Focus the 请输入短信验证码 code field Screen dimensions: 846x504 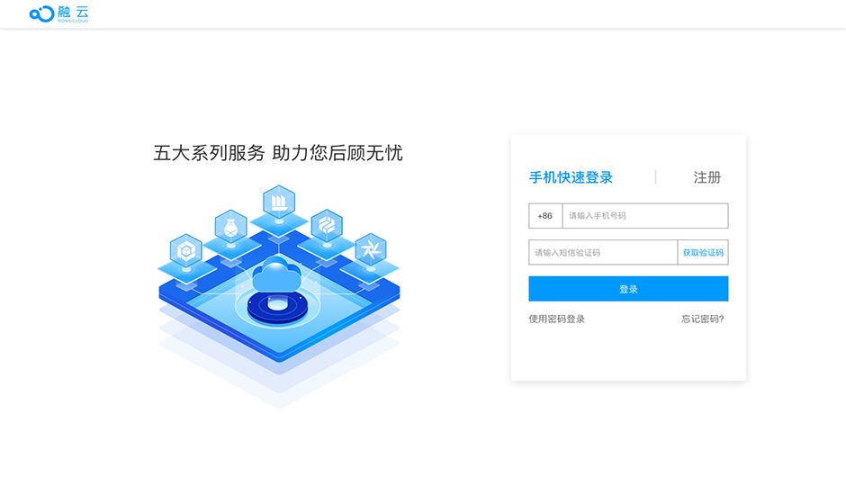point(603,253)
